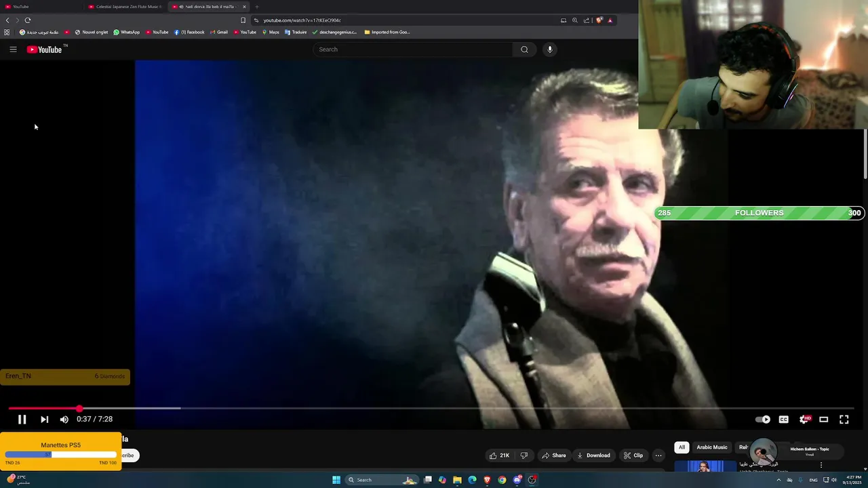
Task: Open the Brave Shields lion icon
Action: coord(599,20)
